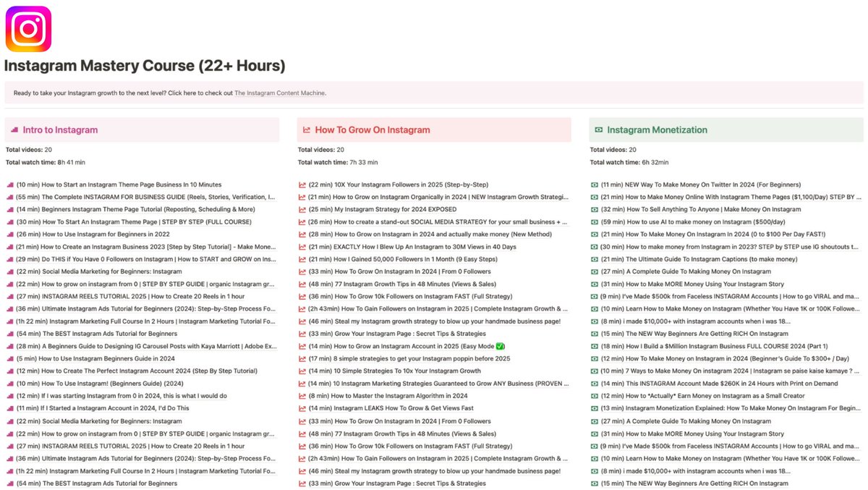Open 'How to make money from instagram in 2023?' link
Viewport: 868px width, 490px height.
click(731, 247)
